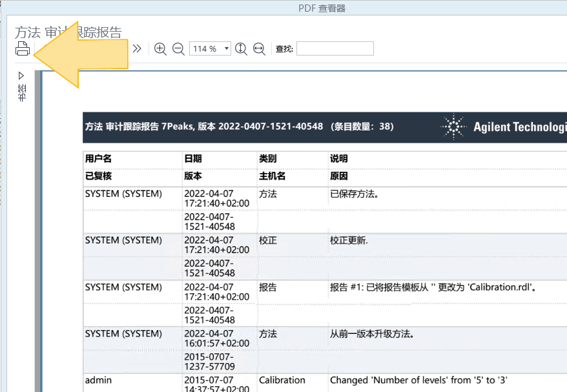Select the 'Number of levels' change description
The image size is (567, 392).
click(x=418, y=380)
